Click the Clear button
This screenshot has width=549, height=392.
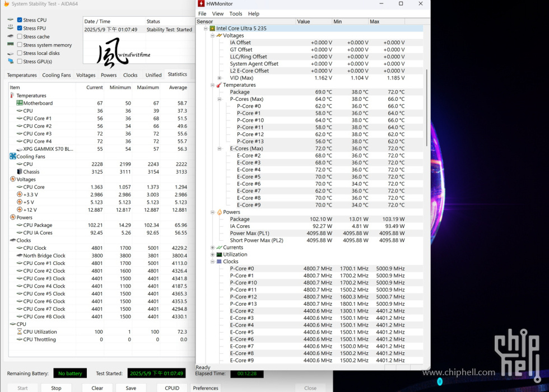tap(97, 388)
